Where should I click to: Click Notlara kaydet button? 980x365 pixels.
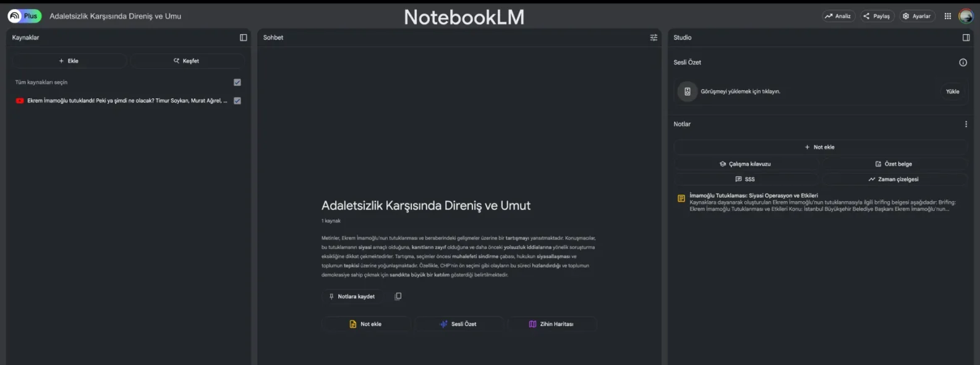tap(352, 296)
